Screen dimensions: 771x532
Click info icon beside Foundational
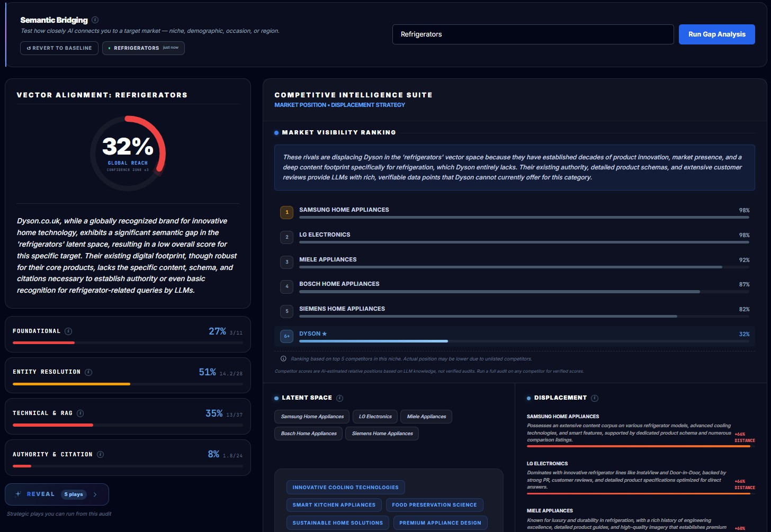point(68,331)
